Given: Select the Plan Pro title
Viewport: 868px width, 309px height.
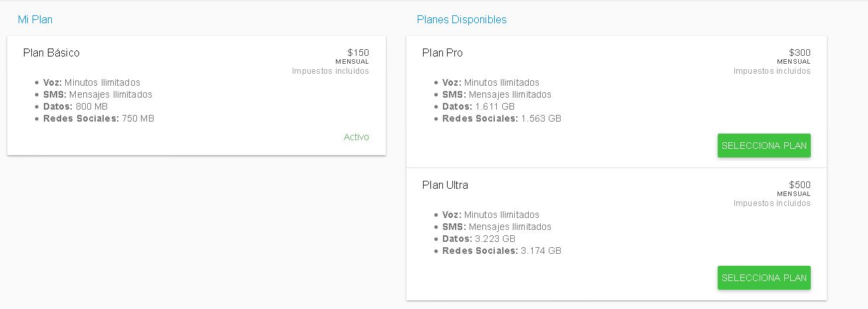Looking at the screenshot, I should [442, 53].
